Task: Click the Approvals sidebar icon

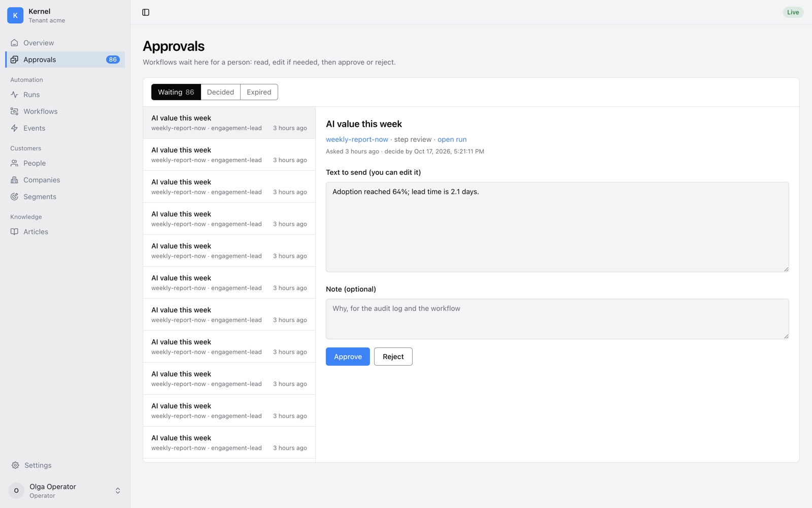Action: 14,59
